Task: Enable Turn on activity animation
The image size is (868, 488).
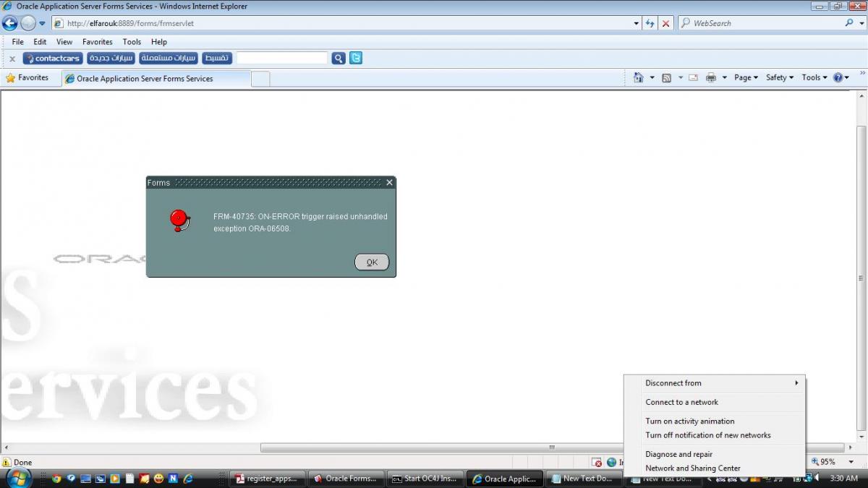Action: [x=689, y=421]
